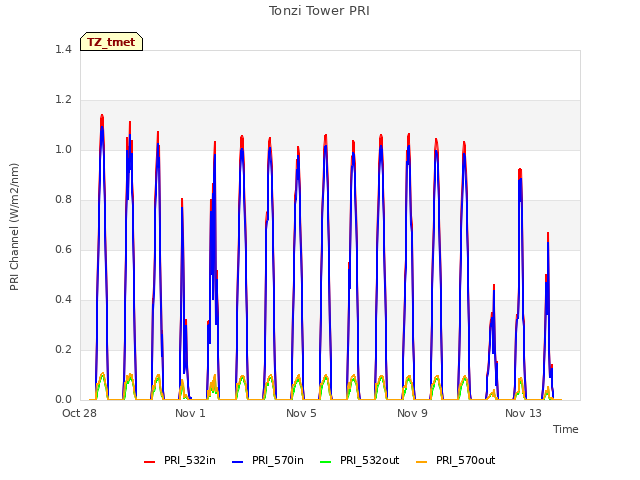Toggle the PRI_532out legend label
This screenshot has width=640, height=480.
point(369,460)
